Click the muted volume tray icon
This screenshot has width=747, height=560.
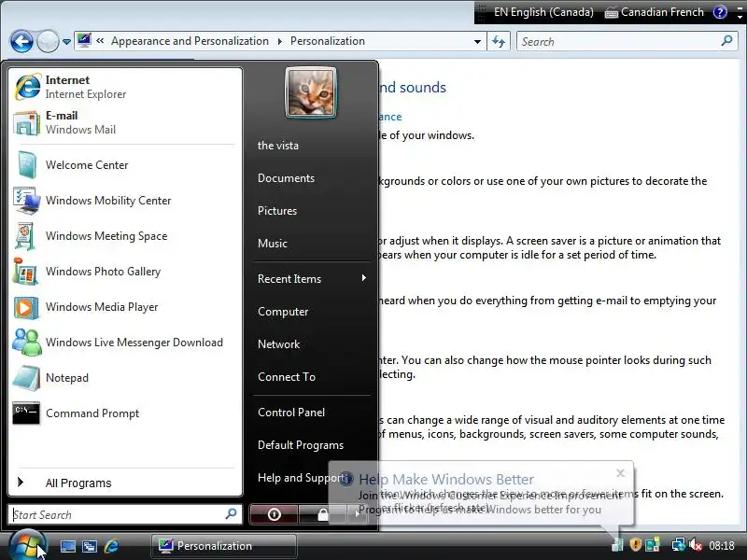tap(696, 545)
